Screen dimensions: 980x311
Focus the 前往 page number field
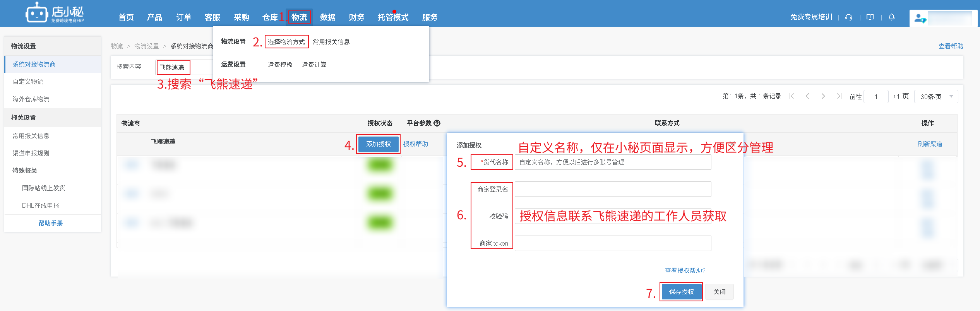pos(876,96)
